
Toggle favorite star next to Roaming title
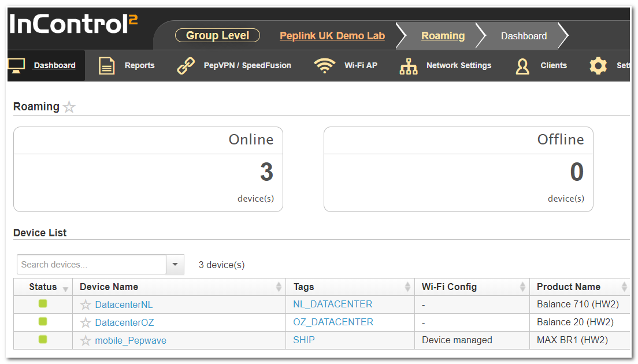point(69,107)
